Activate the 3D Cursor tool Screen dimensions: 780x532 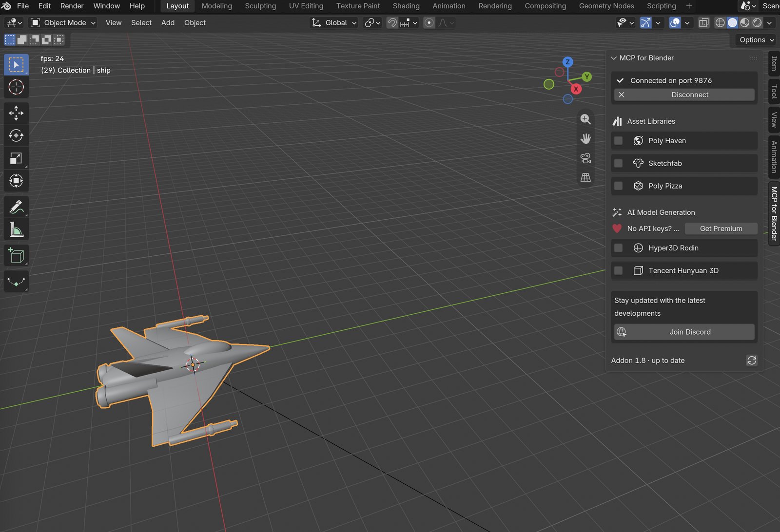tap(16, 87)
